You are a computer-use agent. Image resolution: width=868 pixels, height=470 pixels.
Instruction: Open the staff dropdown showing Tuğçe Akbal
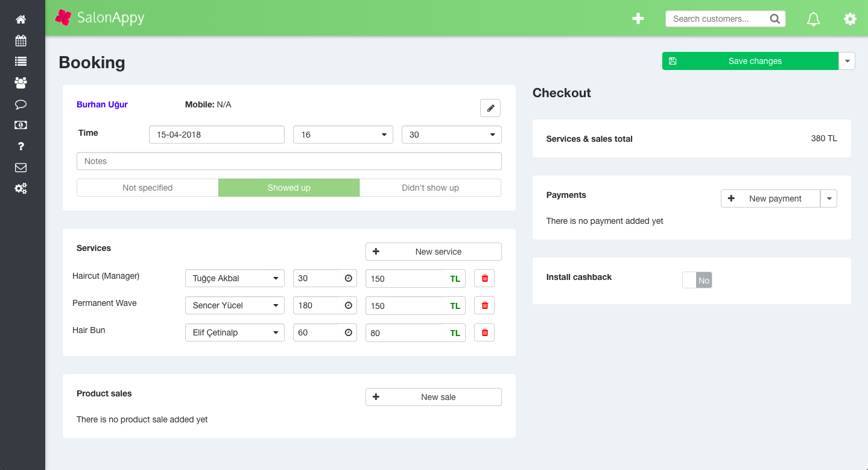click(234, 278)
